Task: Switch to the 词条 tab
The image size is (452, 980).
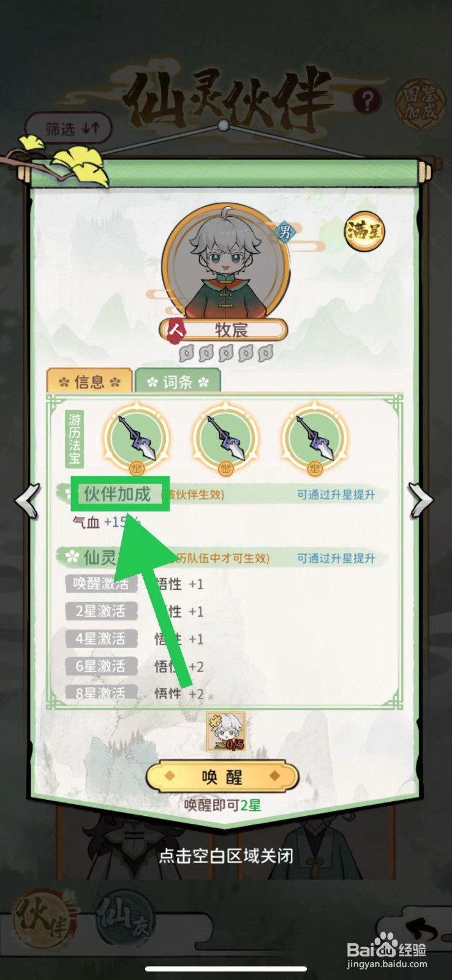Action: (x=178, y=381)
